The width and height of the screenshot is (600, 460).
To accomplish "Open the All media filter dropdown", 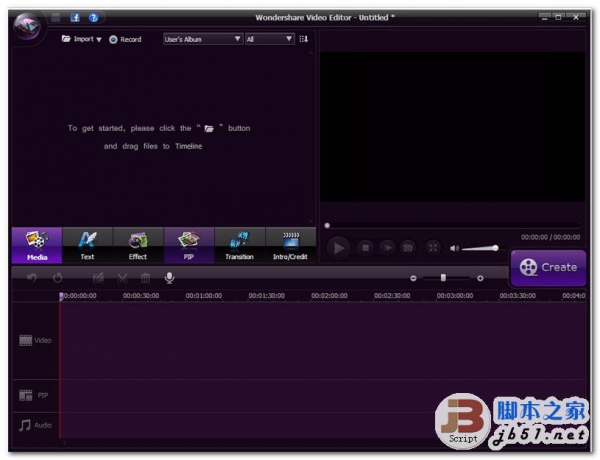I will click(270, 39).
